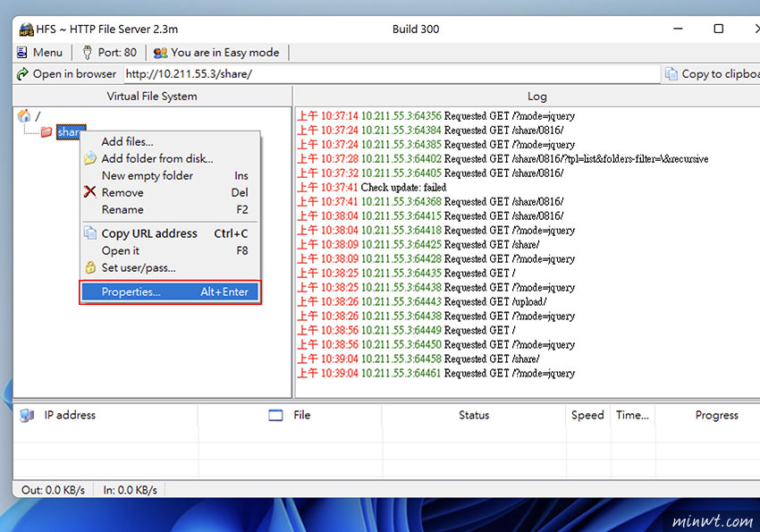760x532 pixels.
Task: Click the Status column header
Action: tap(474, 415)
